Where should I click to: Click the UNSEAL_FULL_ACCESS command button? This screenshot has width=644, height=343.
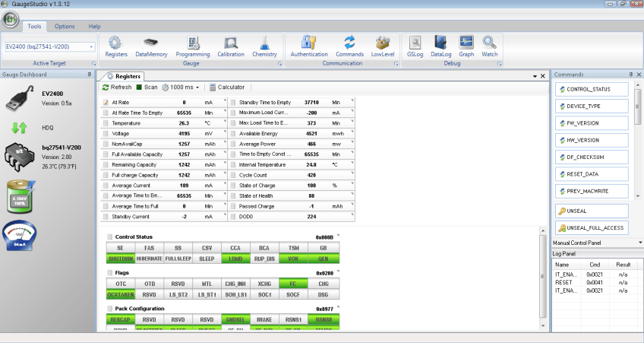point(590,227)
